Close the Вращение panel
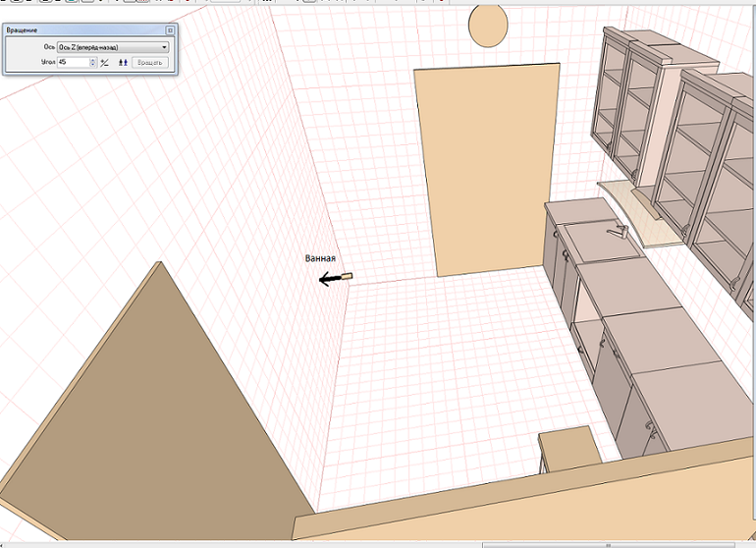This screenshot has height=548, width=756. [171, 30]
